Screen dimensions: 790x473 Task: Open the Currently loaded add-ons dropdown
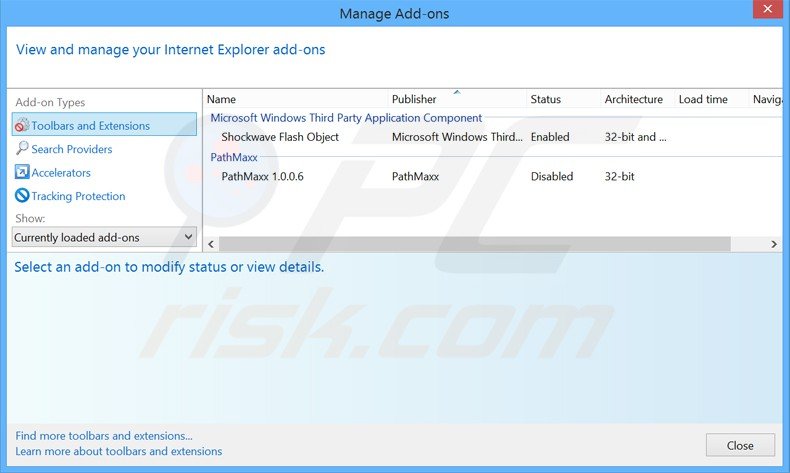104,237
